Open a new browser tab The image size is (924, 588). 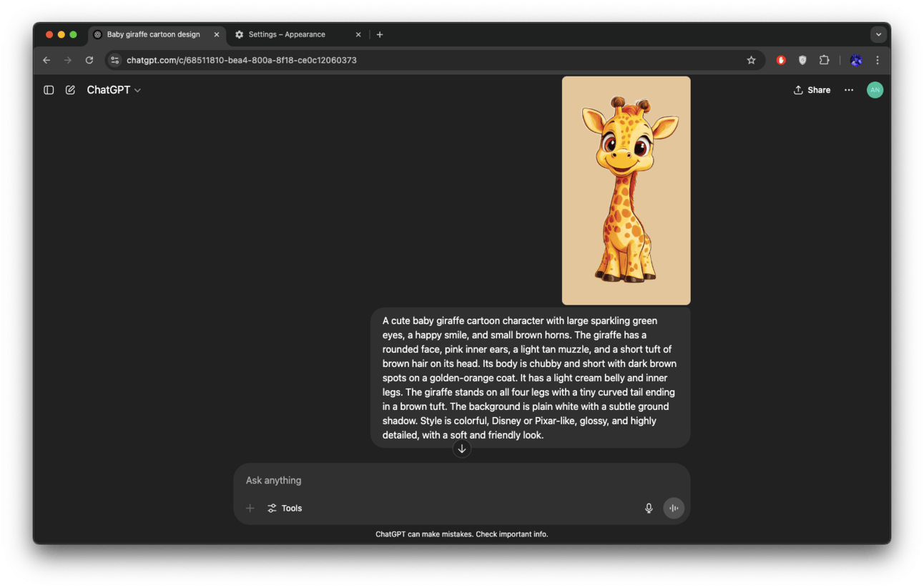click(380, 34)
